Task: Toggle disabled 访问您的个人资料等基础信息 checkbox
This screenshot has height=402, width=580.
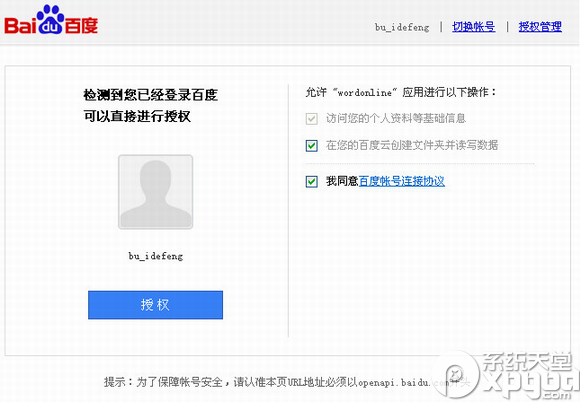Action: pyautogui.click(x=311, y=119)
